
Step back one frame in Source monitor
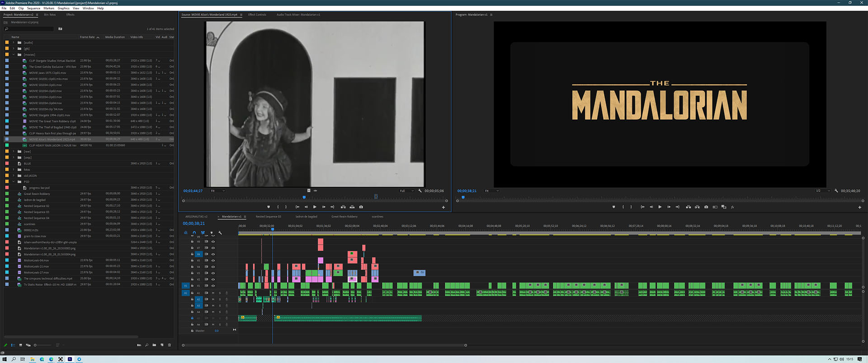(x=306, y=207)
